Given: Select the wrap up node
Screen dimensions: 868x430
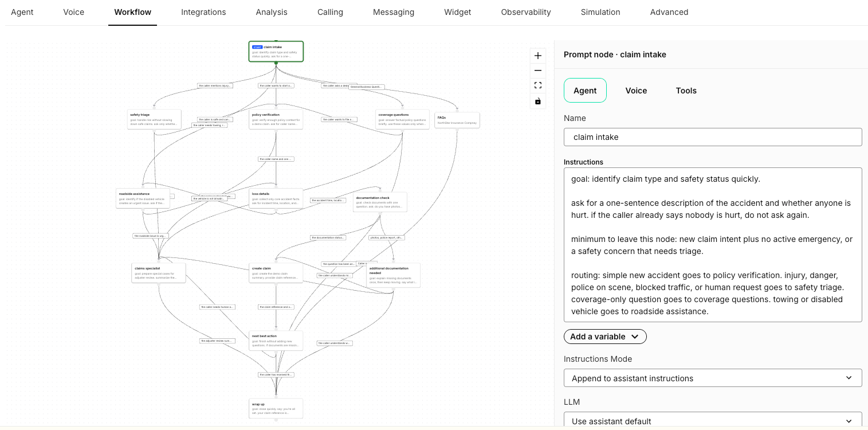Looking at the screenshot, I should click(x=276, y=409).
